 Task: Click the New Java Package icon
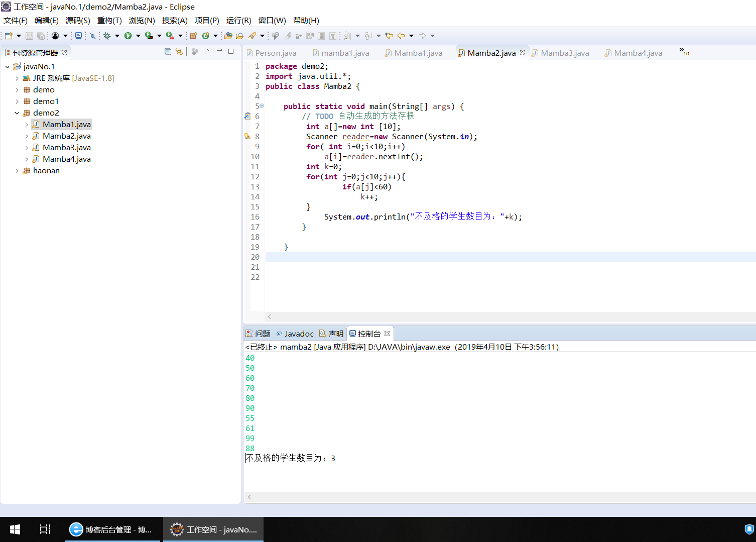pyautogui.click(x=193, y=36)
